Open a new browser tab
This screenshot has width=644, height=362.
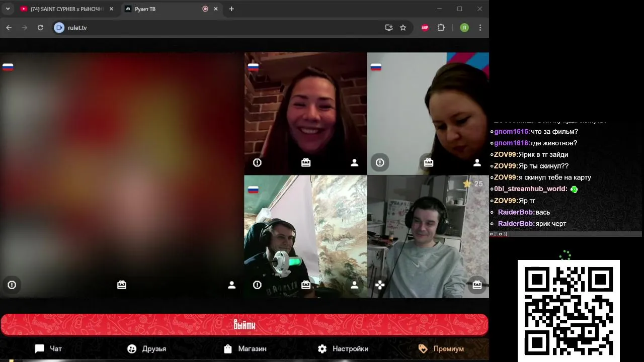pos(231,9)
